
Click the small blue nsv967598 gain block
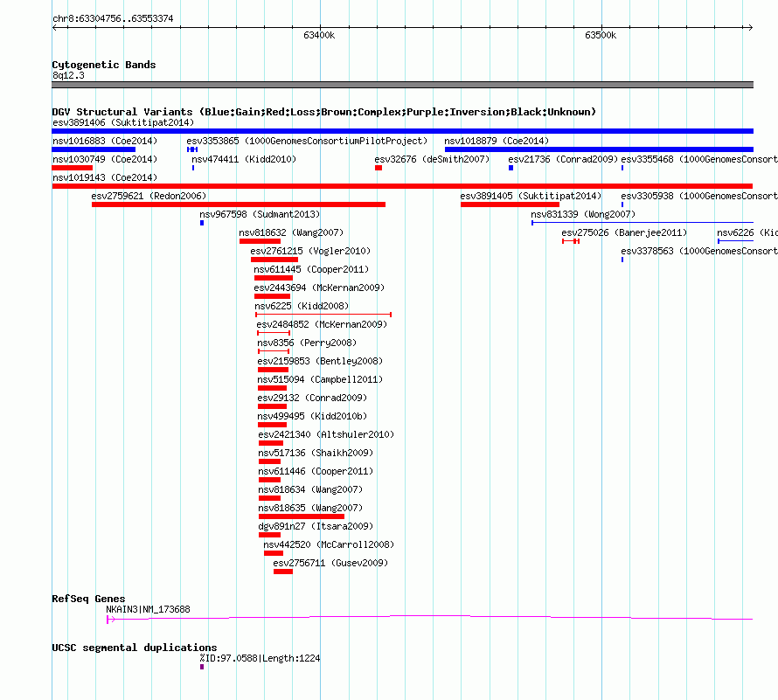coord(202,223)
